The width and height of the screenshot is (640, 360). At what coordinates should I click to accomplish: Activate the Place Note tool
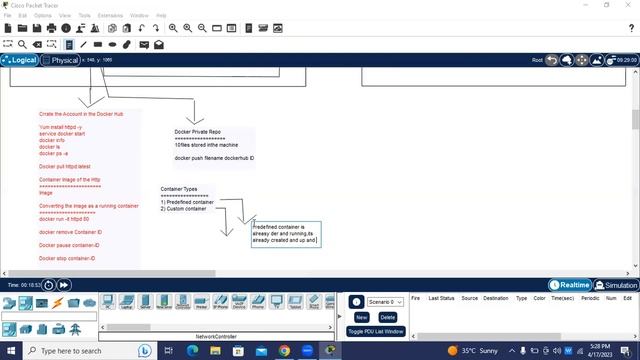(69, 44)
